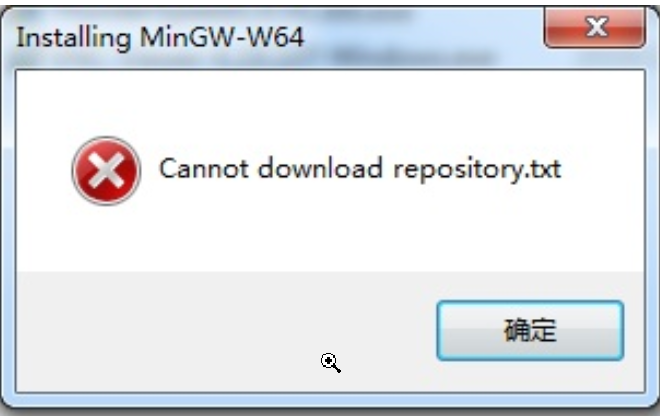
Task: Close the Installing MinGW-W64 dialog
Action: coord(594,27)
